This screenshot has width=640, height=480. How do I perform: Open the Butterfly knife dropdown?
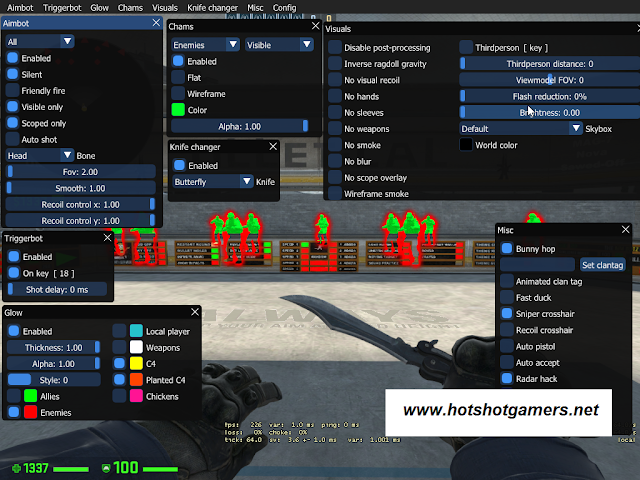click(213, 182)
